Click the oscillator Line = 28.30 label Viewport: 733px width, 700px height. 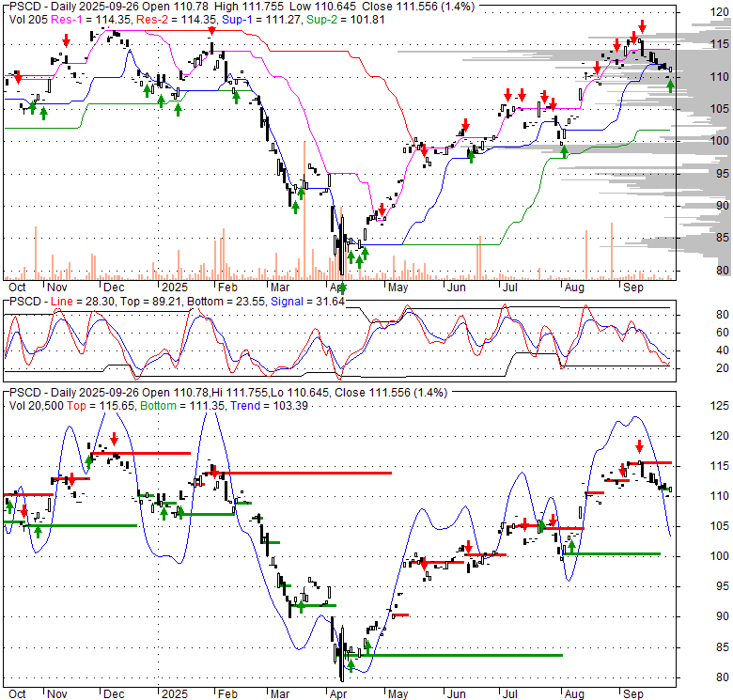83,302
